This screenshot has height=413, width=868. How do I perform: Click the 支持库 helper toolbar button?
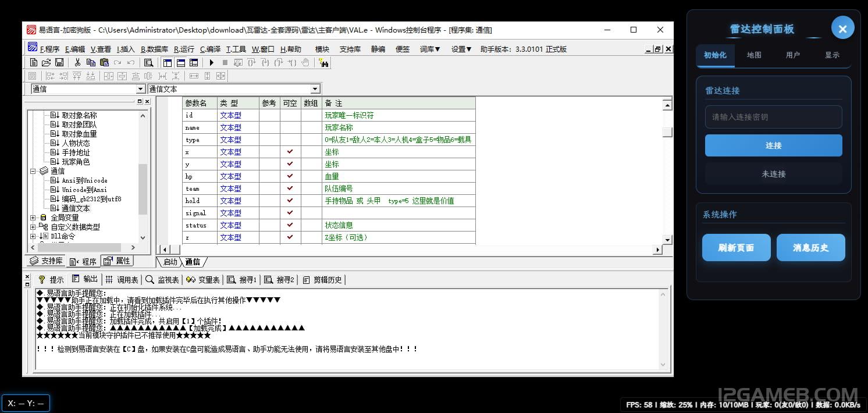(350, 49)
